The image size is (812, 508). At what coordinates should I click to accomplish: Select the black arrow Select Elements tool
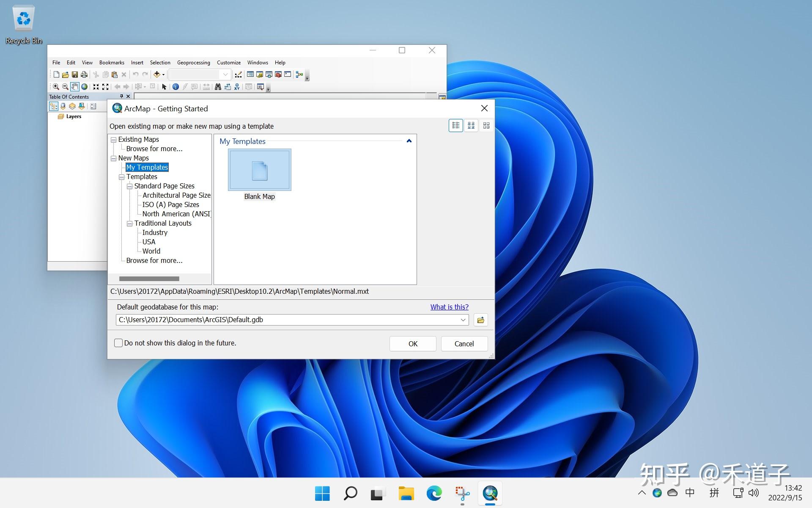pyautogui.click(x=164, y=87)
